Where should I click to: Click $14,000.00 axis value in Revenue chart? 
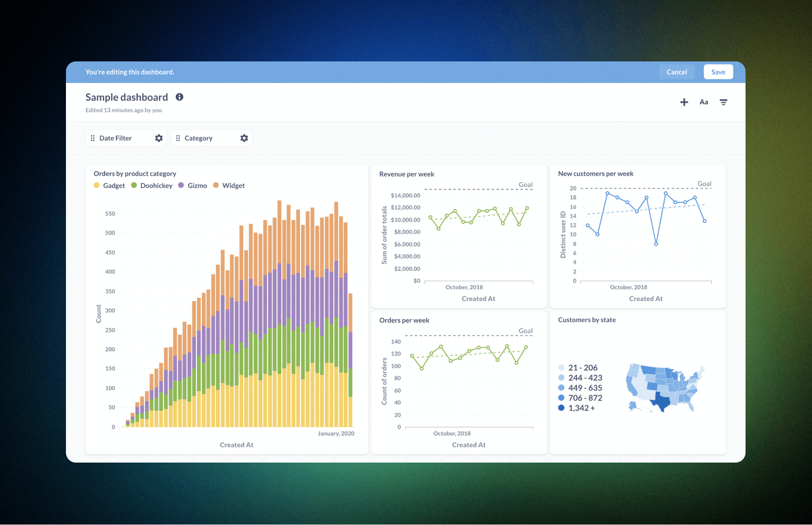[x=405, y=195]
